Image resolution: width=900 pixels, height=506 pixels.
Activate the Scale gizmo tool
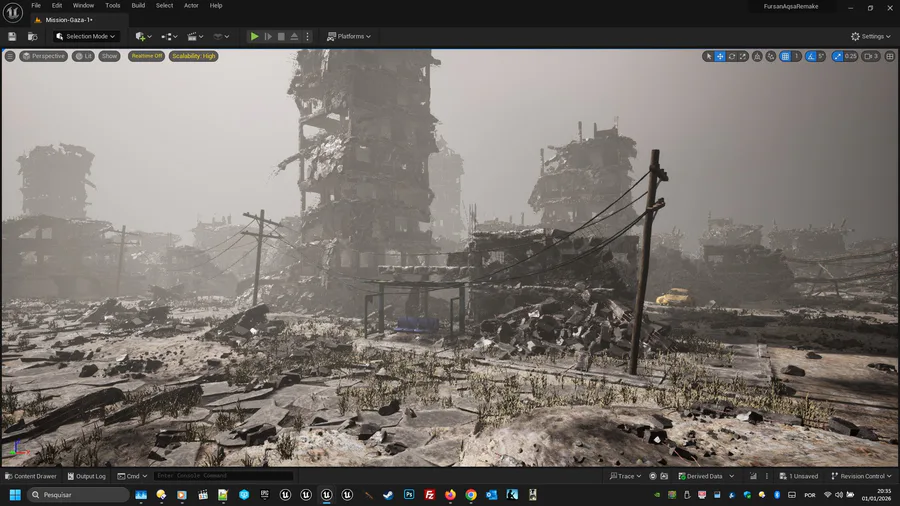[x=743, y=56]
